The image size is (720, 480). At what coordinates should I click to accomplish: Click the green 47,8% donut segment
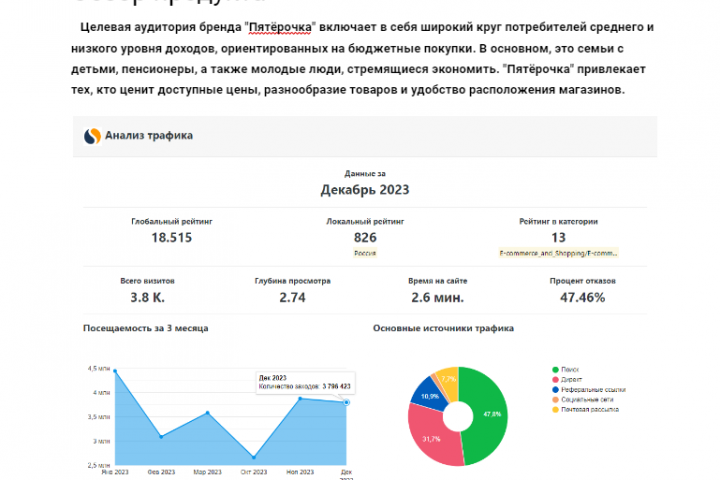(490, 414)
